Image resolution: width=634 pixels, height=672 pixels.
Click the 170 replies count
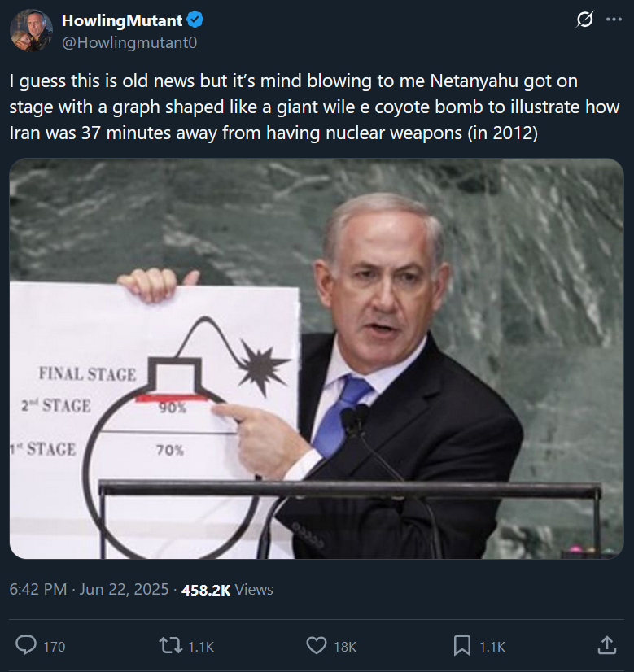pos(54,646)
